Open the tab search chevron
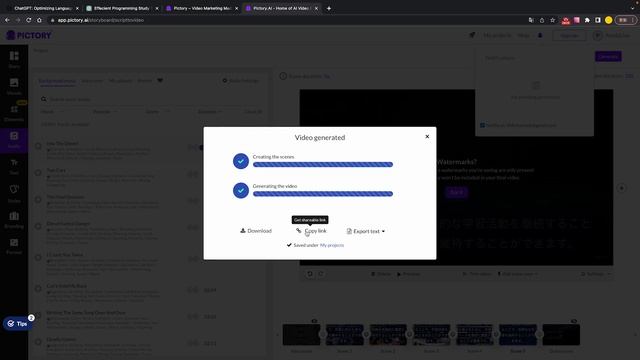 632,8
